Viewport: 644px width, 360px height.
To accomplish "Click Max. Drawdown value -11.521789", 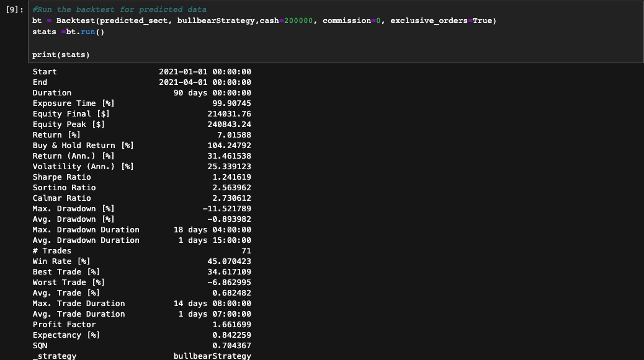I will 226,209.
